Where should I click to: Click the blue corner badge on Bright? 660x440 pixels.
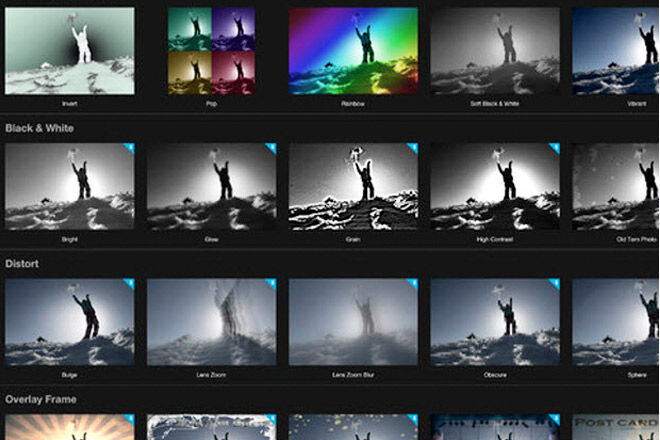coord(130,147)
